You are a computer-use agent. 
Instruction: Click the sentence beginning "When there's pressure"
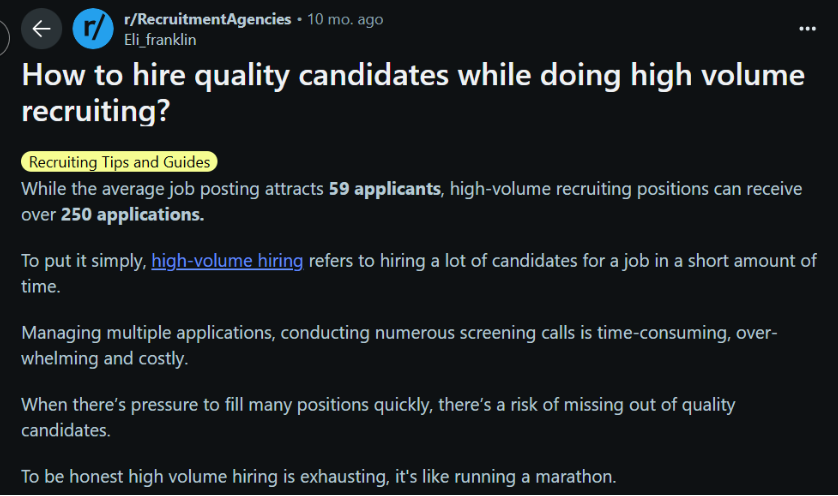[x=378, y=417]
